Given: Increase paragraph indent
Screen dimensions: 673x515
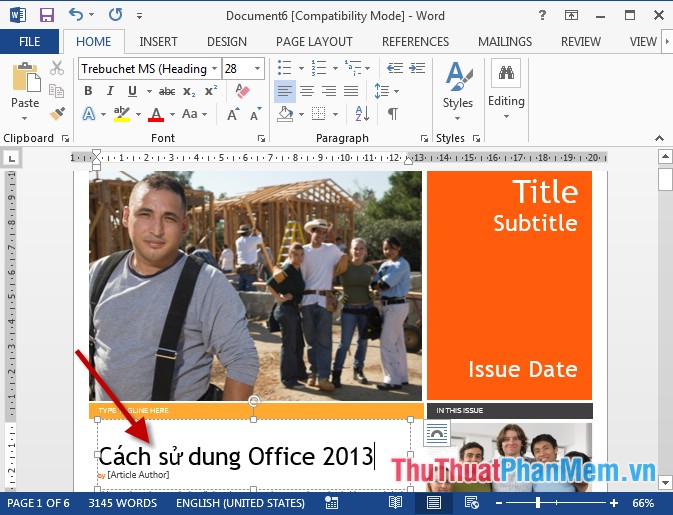Looking at the screenshot, I should (417, 68).
